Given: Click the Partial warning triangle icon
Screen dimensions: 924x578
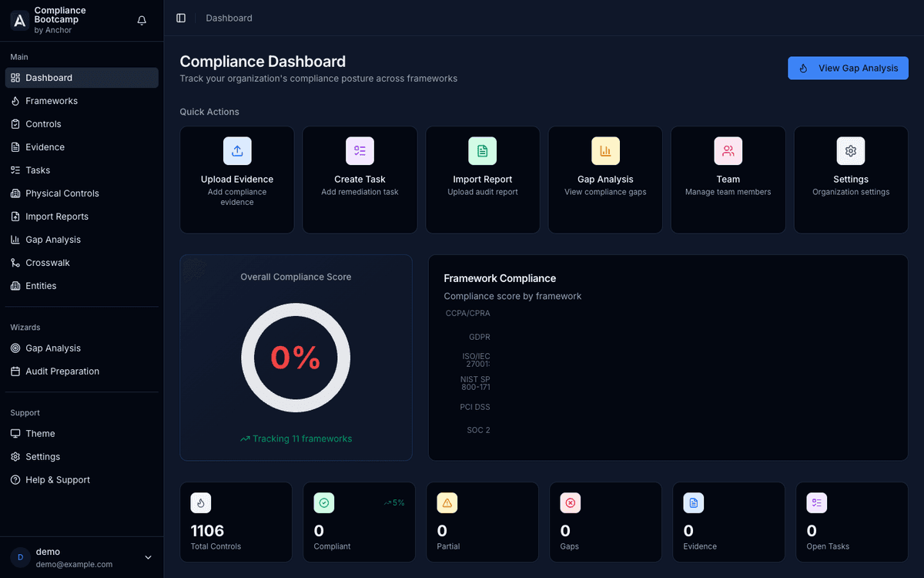Looking at the screenshot, I should [x=447, y=503].
